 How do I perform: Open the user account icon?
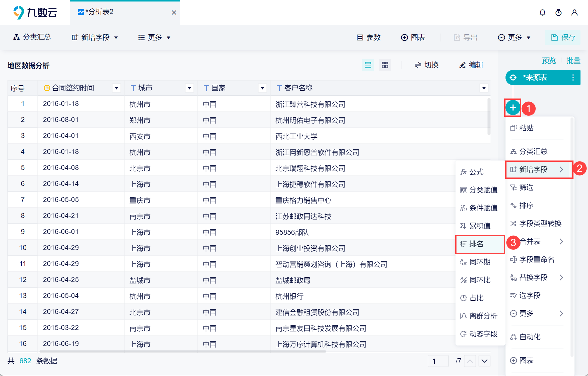click(x=574, y=12)
